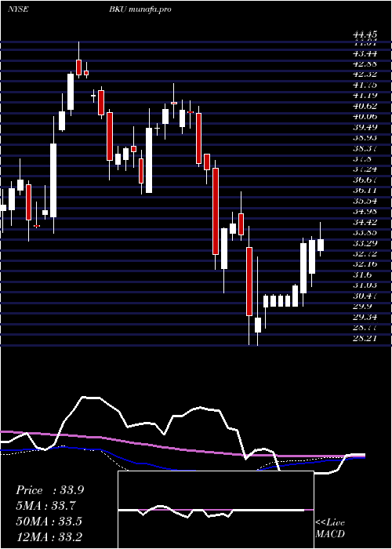Click the 38.37 price axis label
The width and height of the screenshot is (392, 549).
365,148
